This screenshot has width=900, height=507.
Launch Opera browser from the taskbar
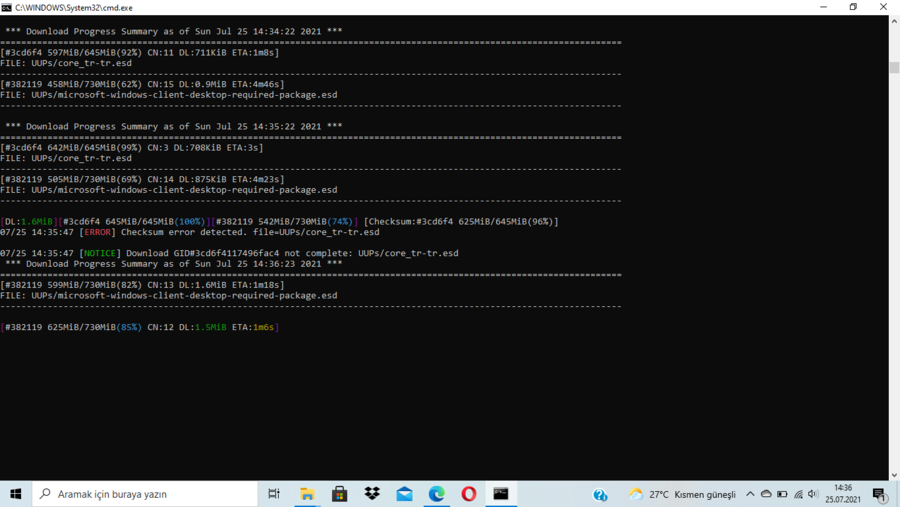tap(469, 494)
